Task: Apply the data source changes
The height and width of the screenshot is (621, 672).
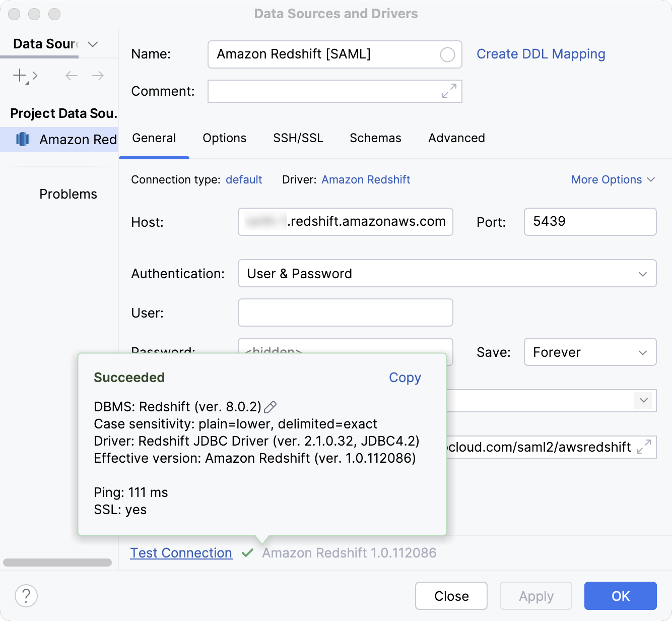Action: click(x=535, y=596)
